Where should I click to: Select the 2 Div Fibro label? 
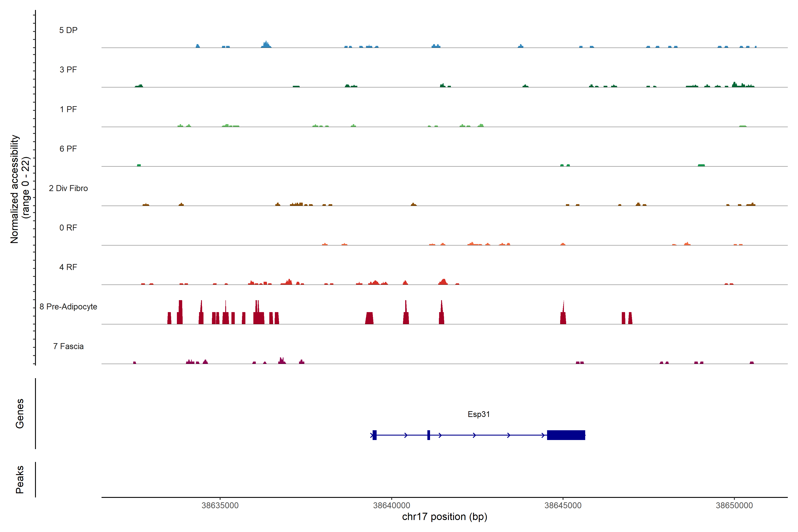(68, 188)
